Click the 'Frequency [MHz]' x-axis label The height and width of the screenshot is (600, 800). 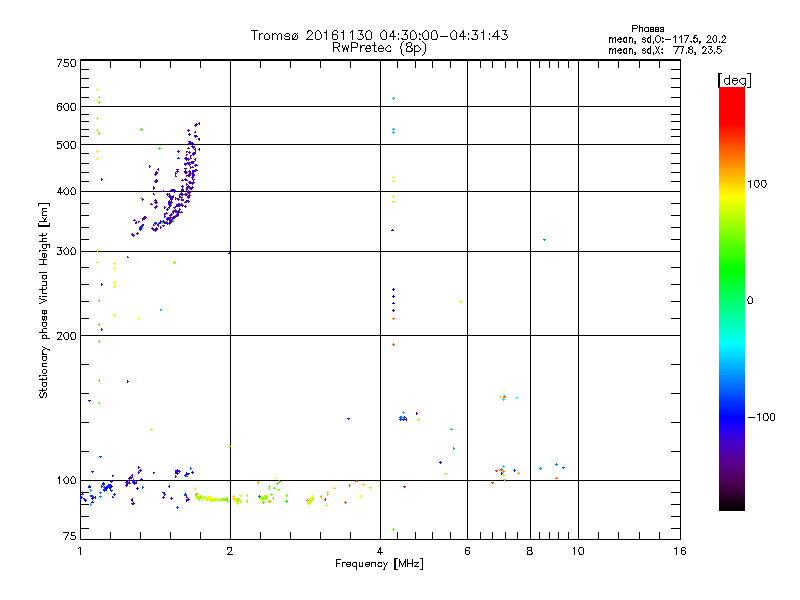pos(379,564)
